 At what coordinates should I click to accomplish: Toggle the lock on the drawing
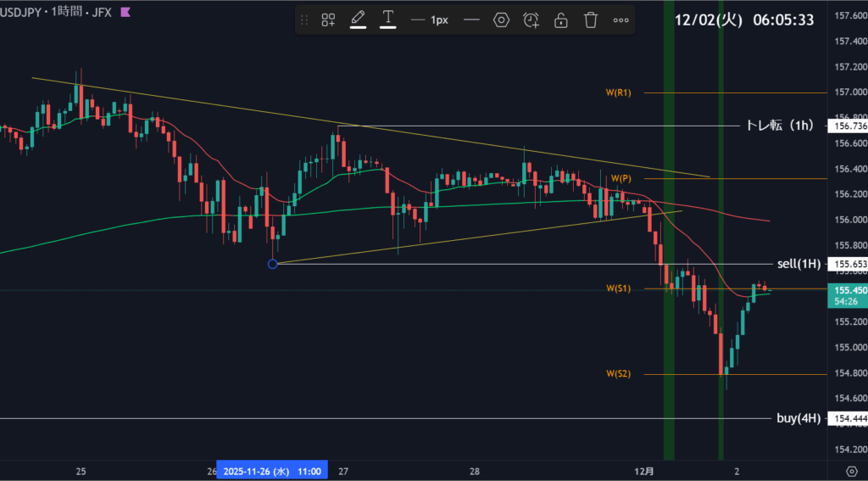coord(561,20)
